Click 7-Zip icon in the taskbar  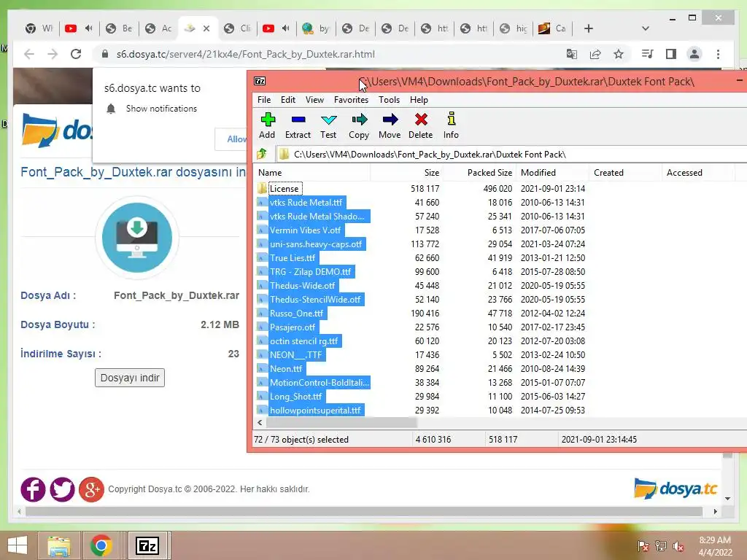tap(147, 545)
